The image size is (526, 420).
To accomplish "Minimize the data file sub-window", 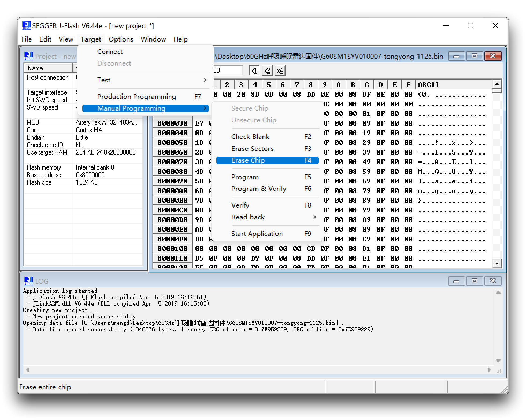I will [x=456, y=56].
